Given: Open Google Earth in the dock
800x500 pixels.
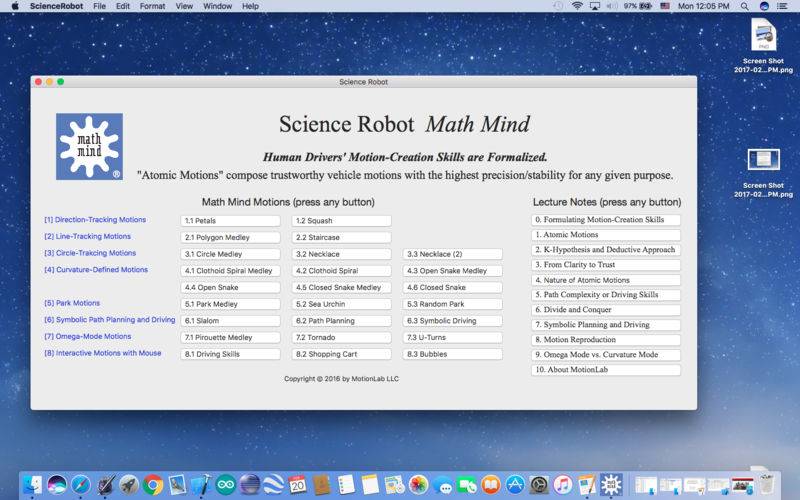Looking at the screenshot, I should pyautogui.click(x=274, y=485).
